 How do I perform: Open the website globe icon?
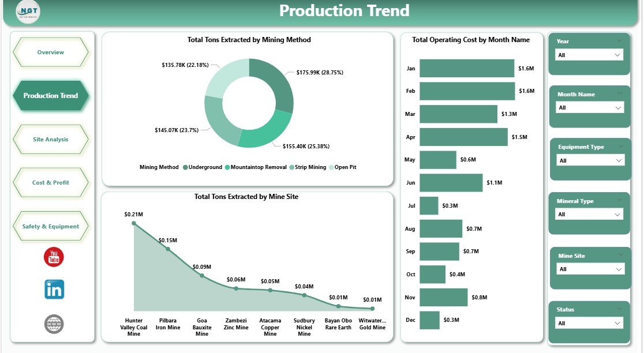click(54, 324)
